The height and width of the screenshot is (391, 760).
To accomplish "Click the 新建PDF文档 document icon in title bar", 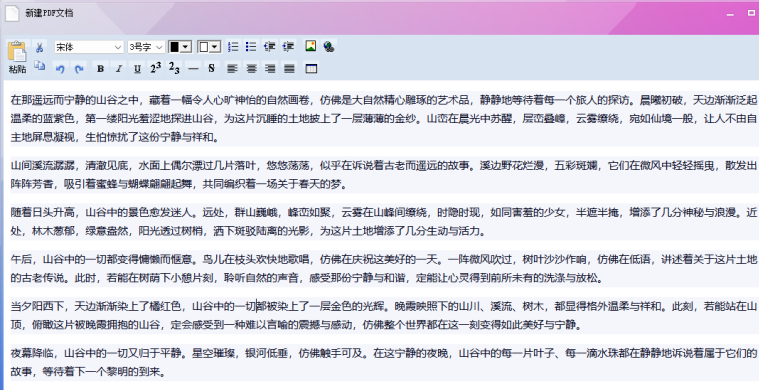I will click(x=13, y=14).
